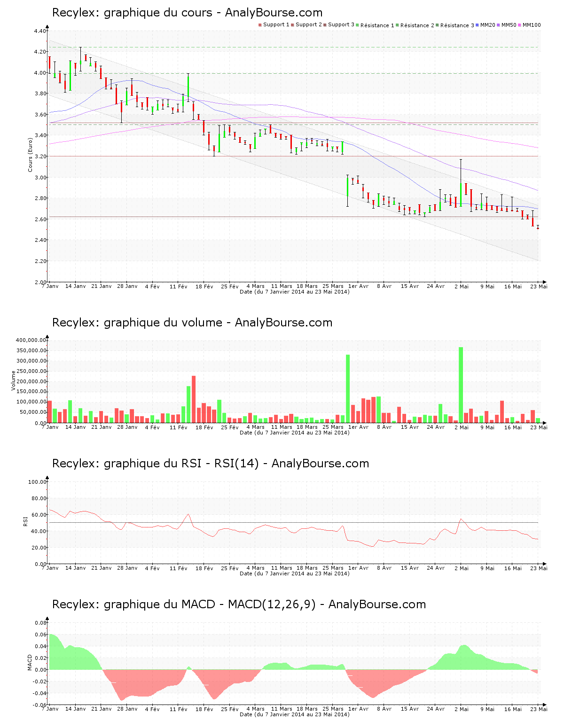Click the tall red volume bar in mid-February
This screenshot has height=728, width=564.
[194, 399]
